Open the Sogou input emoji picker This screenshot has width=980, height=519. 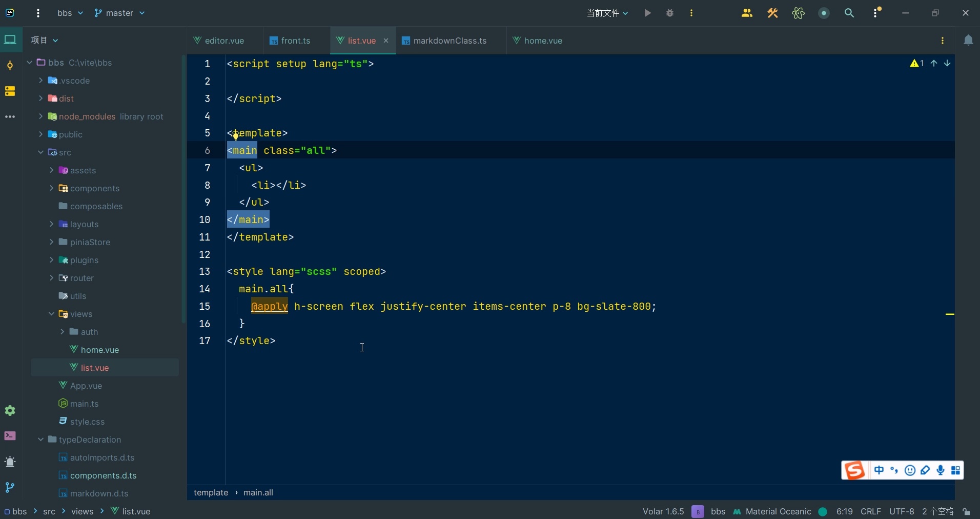click(x=911, y=471)
